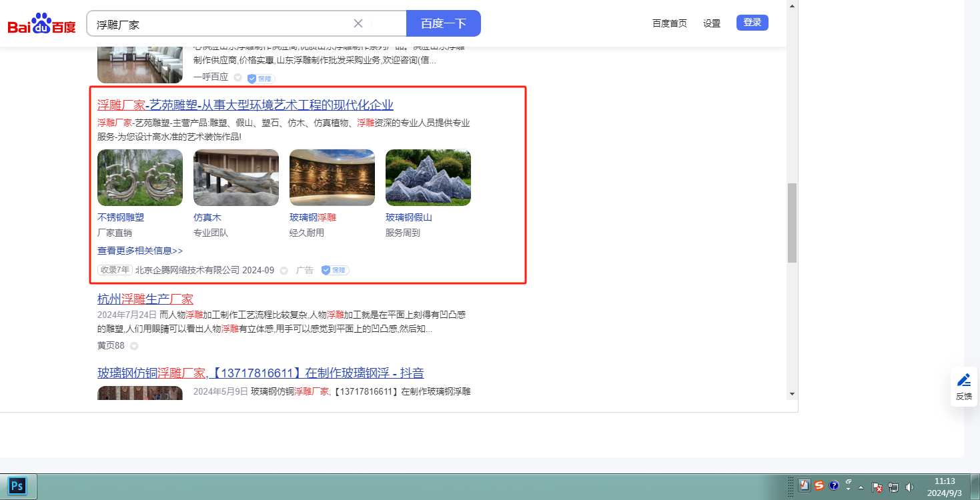Image resolution: width=980 pixels, height=500 pixels.
Task: Go to 百度首页
Action: click(x=669, y=23)
